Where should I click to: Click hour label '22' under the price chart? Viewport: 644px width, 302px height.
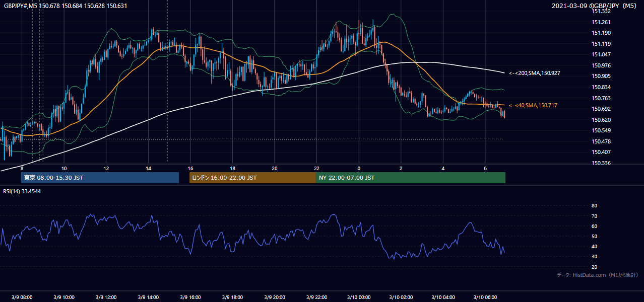click(x=316, y=168)
